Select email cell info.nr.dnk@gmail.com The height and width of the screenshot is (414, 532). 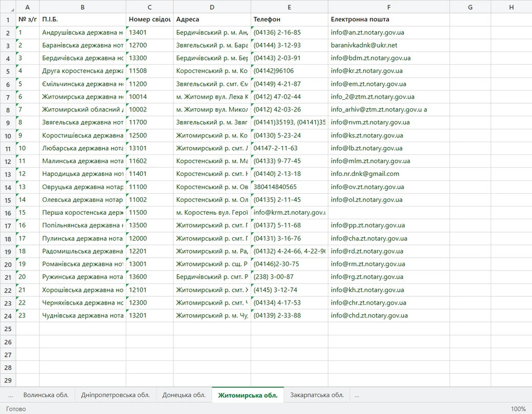389,174
